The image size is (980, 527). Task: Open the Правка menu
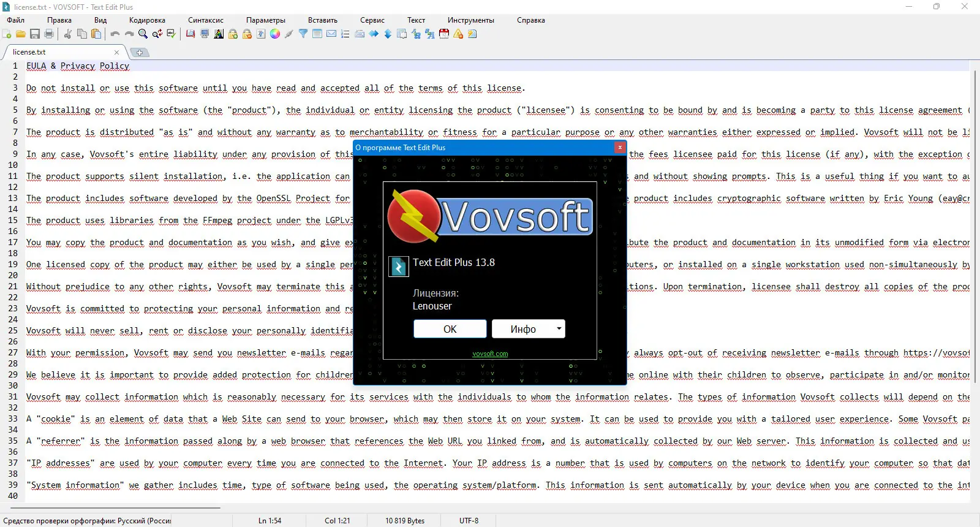click(x=59, y=20)
